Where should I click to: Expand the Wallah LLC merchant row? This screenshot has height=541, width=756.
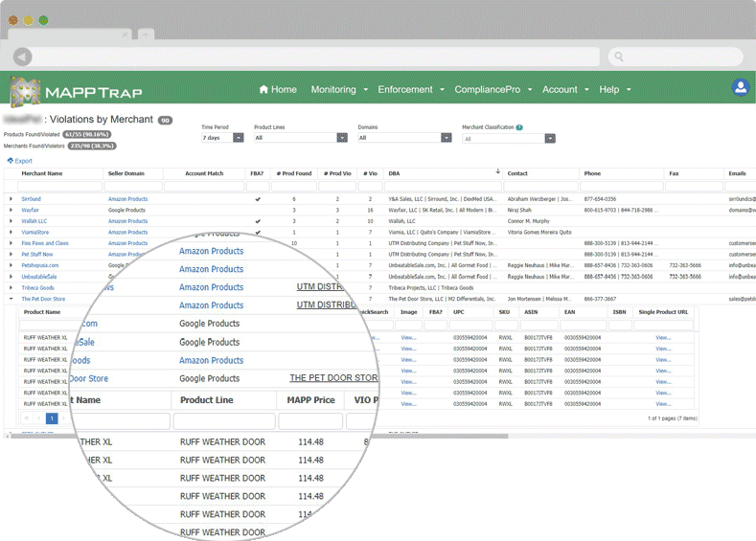pyautogui.click(x=11, y=220)
